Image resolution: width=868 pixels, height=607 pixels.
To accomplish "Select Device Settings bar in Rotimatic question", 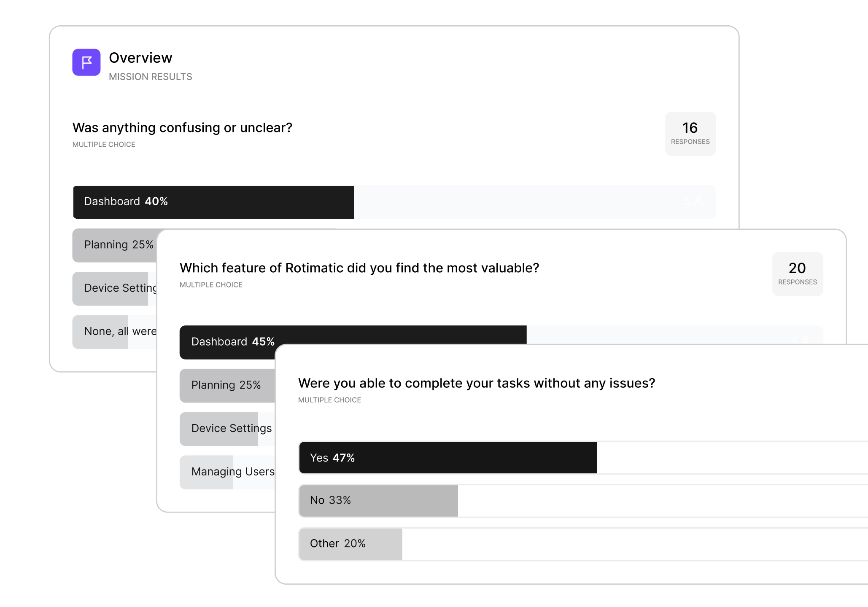I will [227, 429].
